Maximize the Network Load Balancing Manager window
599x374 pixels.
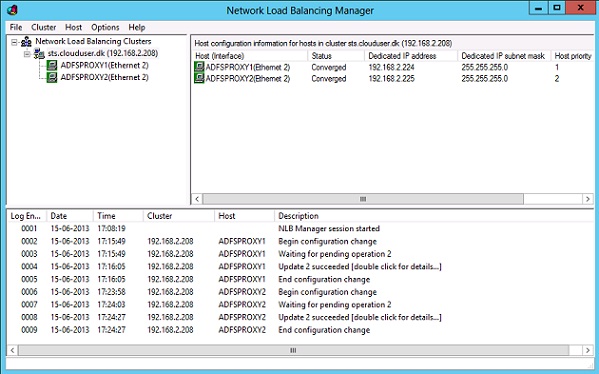coord(557,8)
